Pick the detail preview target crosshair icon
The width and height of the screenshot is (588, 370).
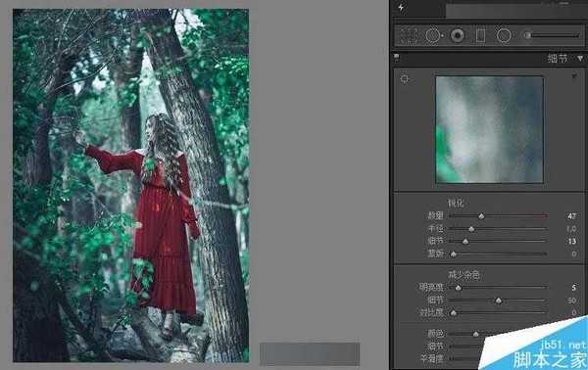pyautogui.click(x=404, y=78)
